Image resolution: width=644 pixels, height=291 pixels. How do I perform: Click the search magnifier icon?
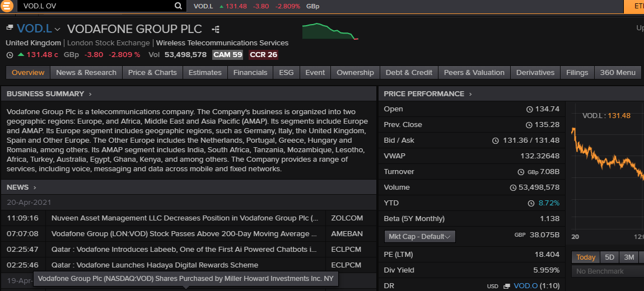click(178, 6)
